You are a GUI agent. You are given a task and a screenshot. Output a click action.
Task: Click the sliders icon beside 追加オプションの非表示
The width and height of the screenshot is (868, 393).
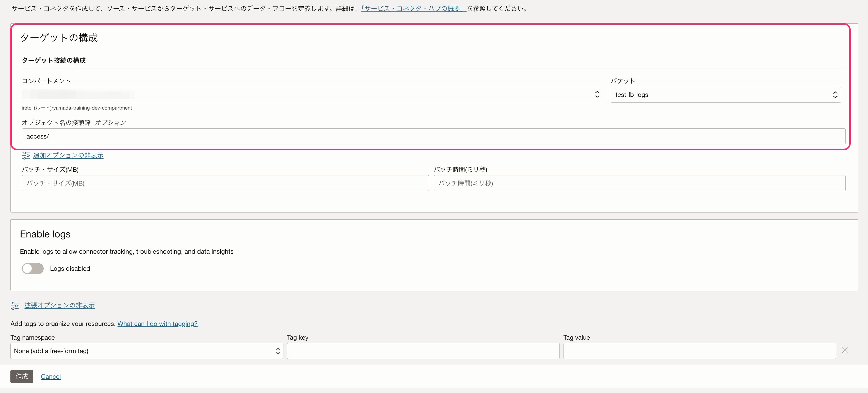(x=26, y=156)
